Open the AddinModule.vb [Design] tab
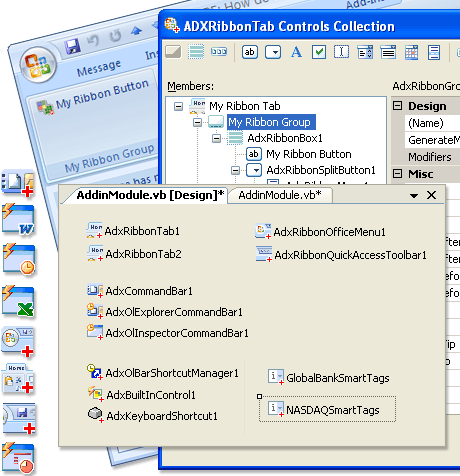The width and height of the screenshot is (460, 476). pos(150,195)
